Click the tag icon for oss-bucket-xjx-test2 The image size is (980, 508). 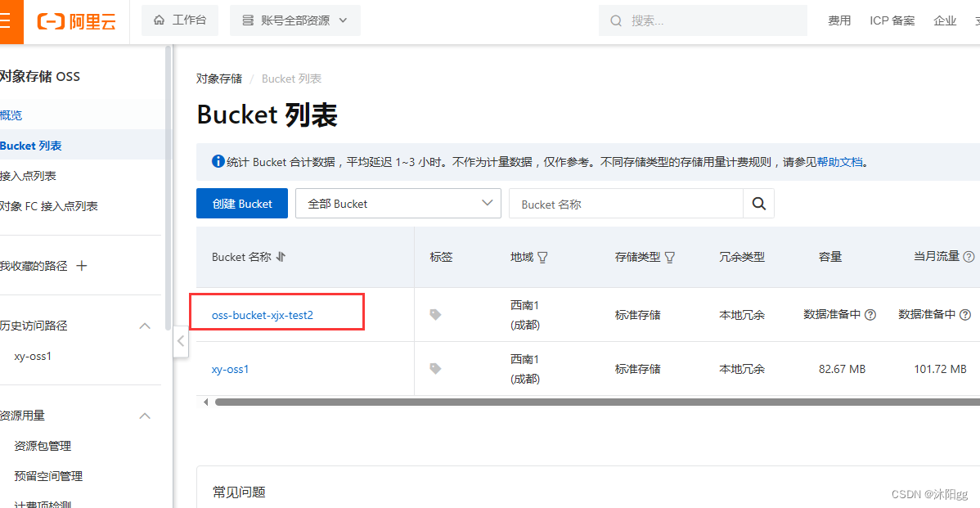click(x=434, y=314)
